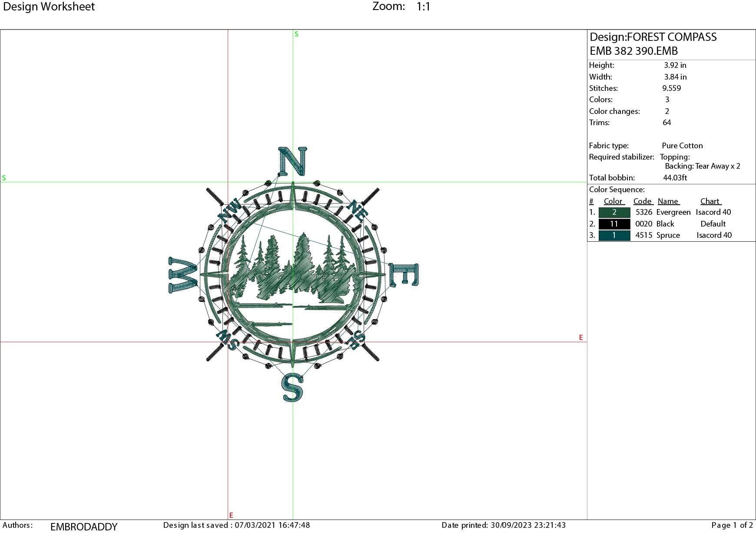Click the 'Required stabilizer:' label
The height and width of the screenshot is (533, 756).
[621, 157]
